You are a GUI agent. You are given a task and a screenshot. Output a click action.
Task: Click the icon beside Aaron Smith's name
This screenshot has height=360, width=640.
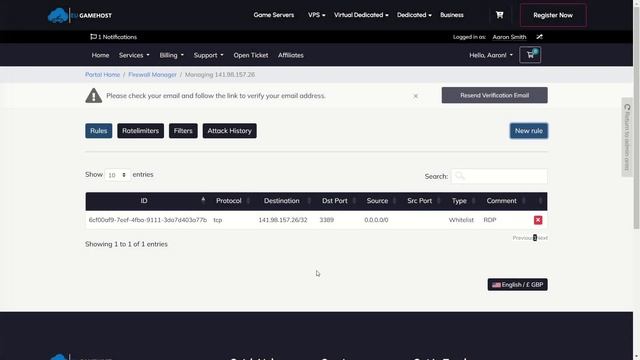pos(540,37)
